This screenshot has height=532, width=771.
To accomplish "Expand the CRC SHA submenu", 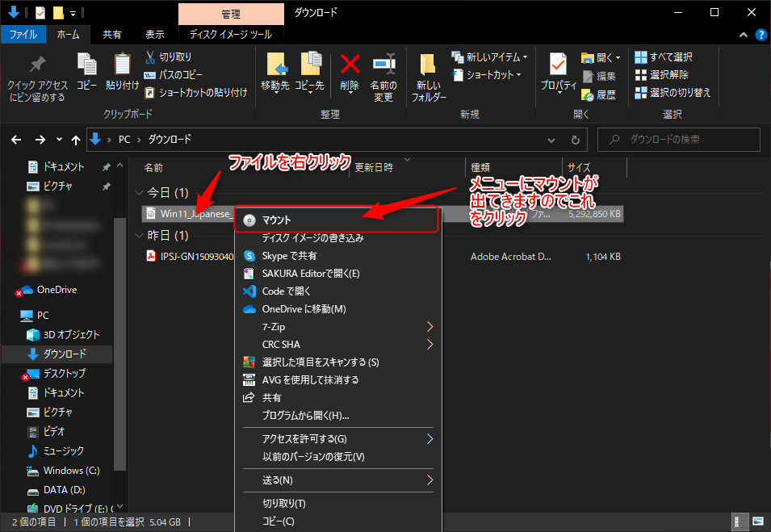I will coord(338,345).
